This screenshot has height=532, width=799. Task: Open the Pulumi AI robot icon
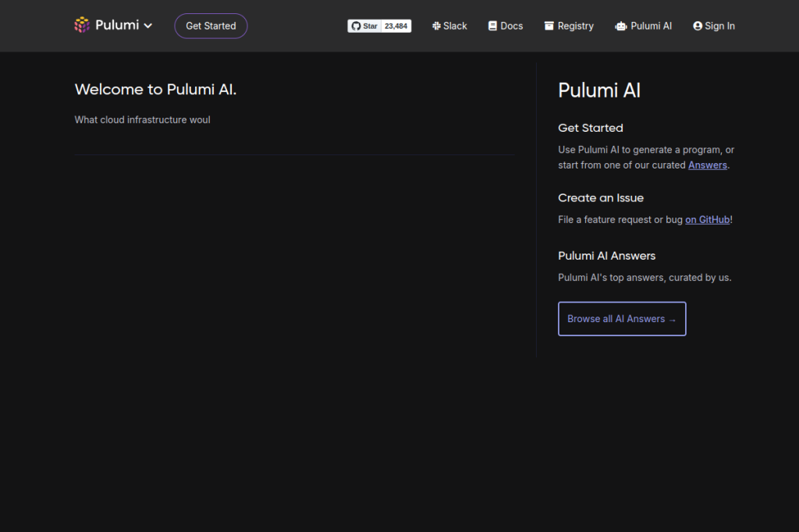(x=620, y=26)
